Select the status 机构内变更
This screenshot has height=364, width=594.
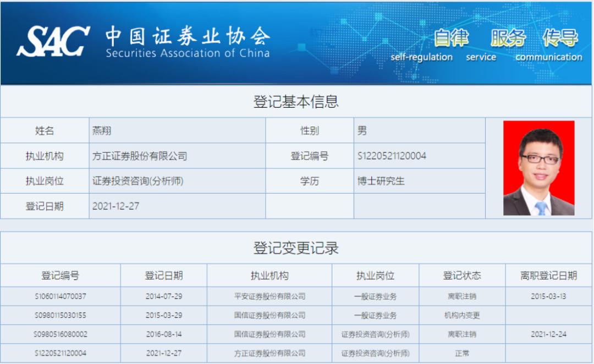coord(462,315)
